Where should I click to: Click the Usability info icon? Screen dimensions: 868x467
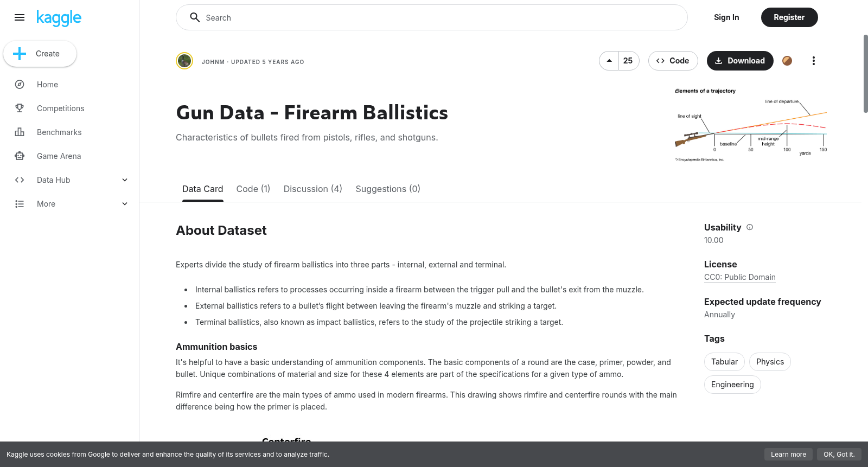(750, 227)
